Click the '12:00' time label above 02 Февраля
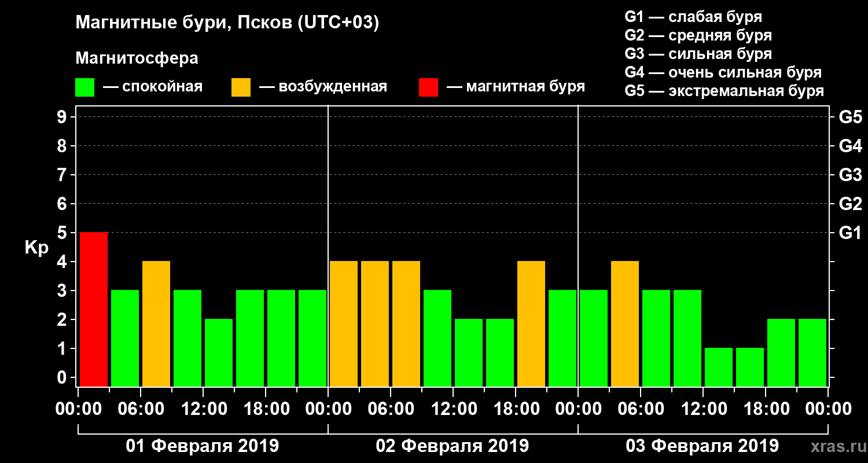 point(453,409)
